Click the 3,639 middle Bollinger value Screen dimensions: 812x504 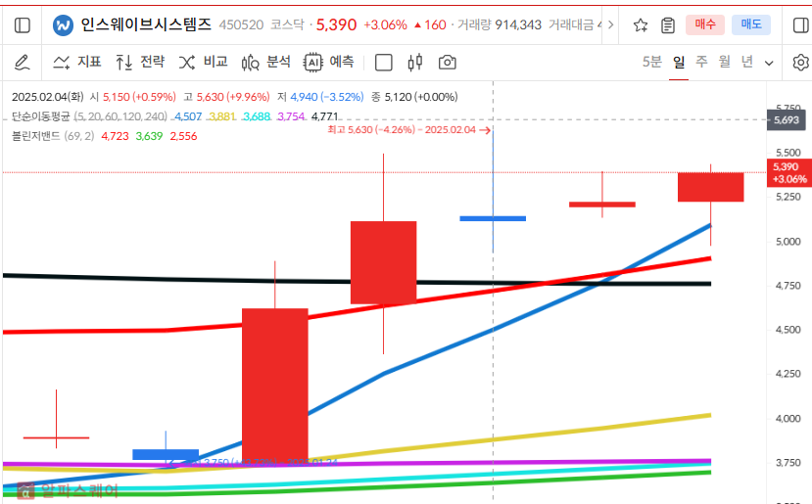coord(149,136)
